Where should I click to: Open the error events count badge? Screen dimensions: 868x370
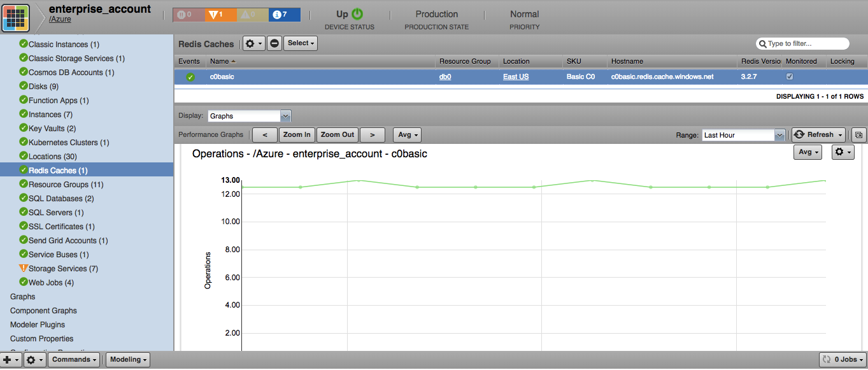point(220,14)
